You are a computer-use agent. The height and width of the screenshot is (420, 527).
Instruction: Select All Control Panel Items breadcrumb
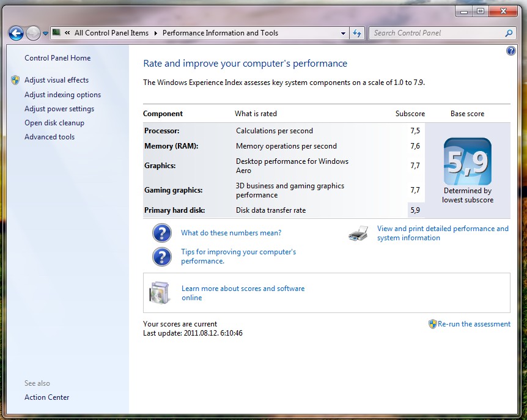pyautogui.click(x=111, y=33)
